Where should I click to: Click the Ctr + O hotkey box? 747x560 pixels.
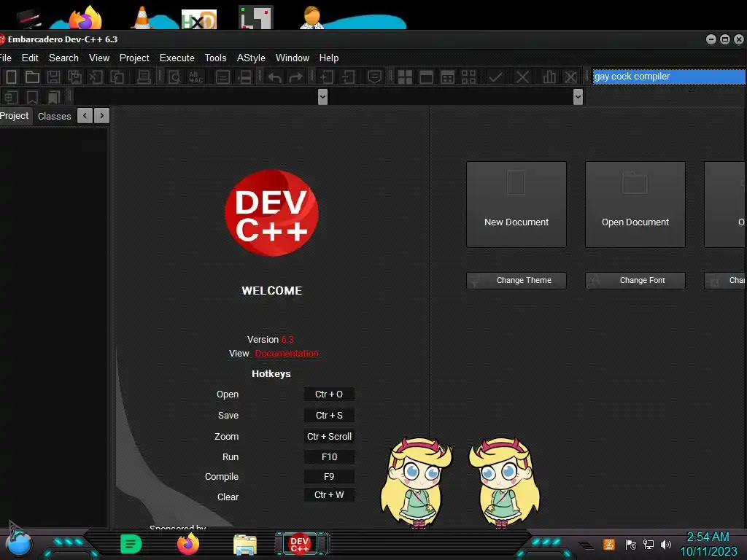click(329, 394)
